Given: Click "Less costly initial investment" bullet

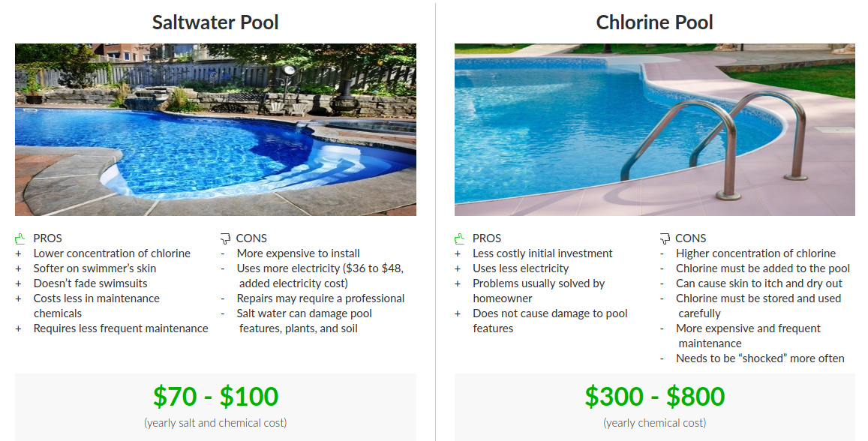Looking at the screenshot, I should click(x=542, y=253).
